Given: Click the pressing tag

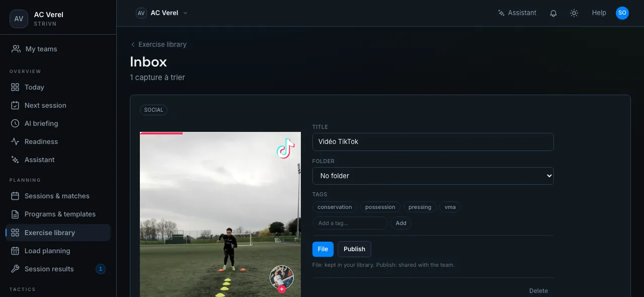Looking at the screenshot, I should 420,207.
